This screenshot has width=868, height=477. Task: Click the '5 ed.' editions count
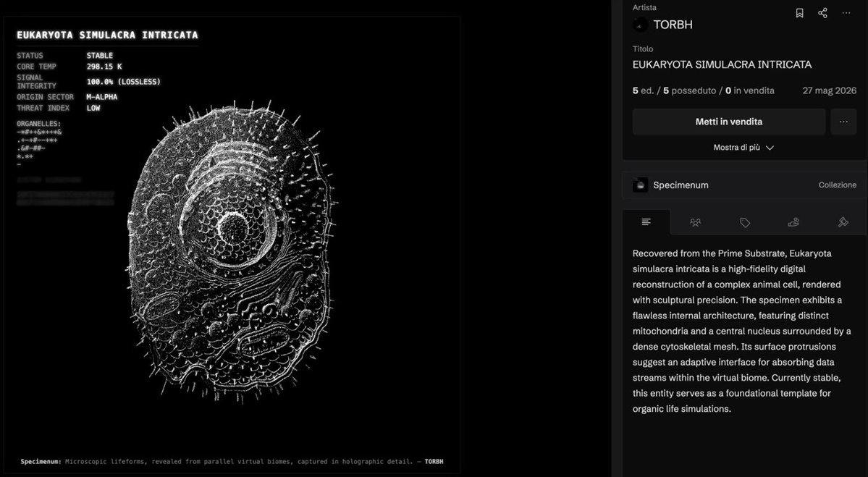644,90
